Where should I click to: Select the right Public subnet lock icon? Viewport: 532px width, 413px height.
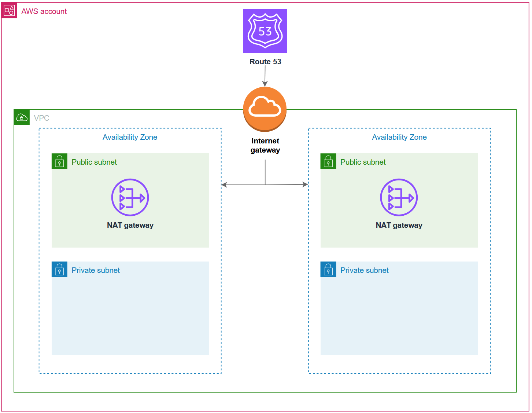328,161
